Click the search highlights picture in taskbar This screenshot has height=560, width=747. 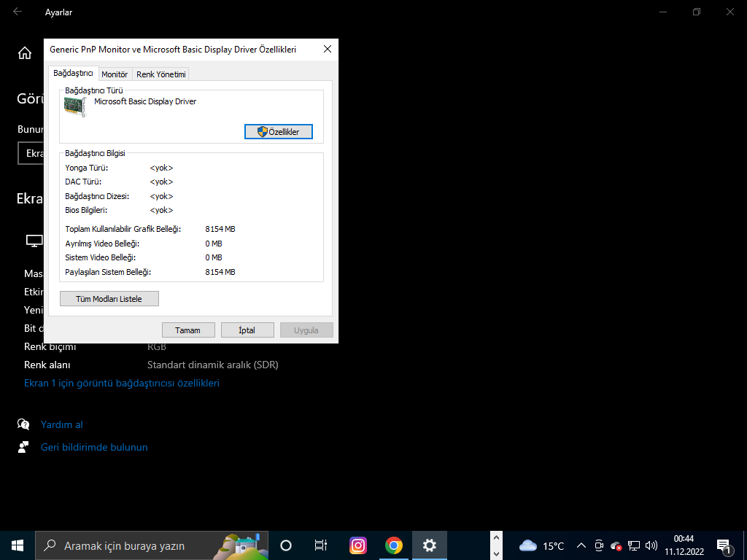(242, 545)
